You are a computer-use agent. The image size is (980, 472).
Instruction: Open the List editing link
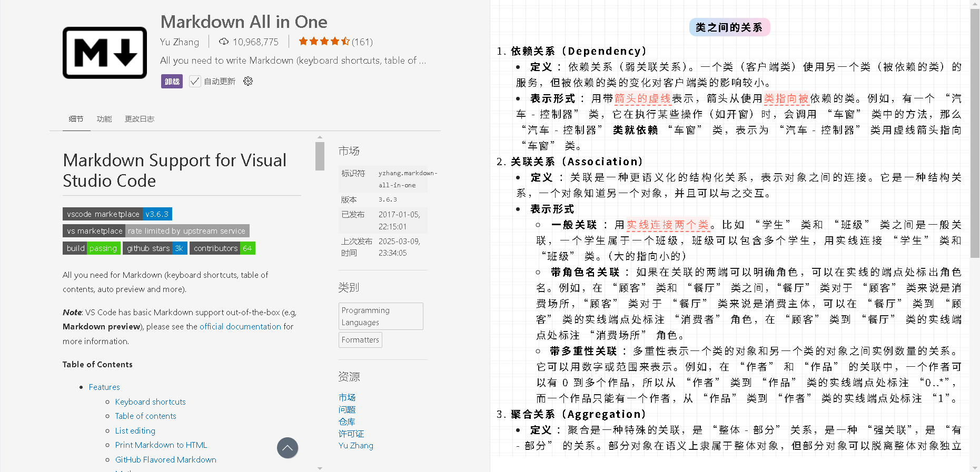point(135,430)
